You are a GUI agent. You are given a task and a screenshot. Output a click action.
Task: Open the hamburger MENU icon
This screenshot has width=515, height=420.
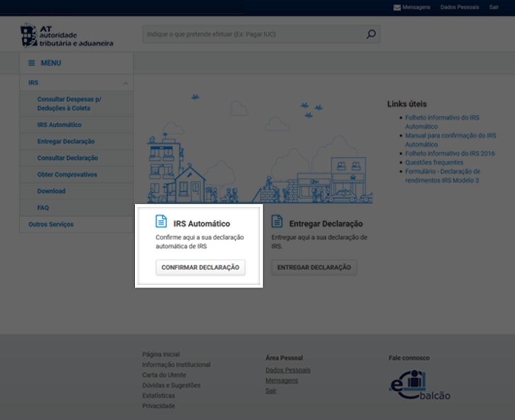pyautogui.click(x=32, y=63)
